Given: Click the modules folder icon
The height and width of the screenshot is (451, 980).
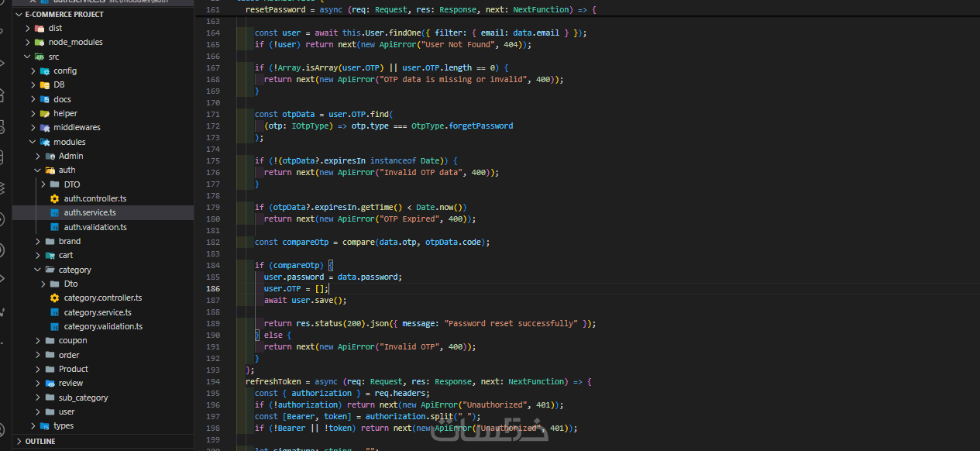Looking at the screenshot, I should tap(44, 142).
